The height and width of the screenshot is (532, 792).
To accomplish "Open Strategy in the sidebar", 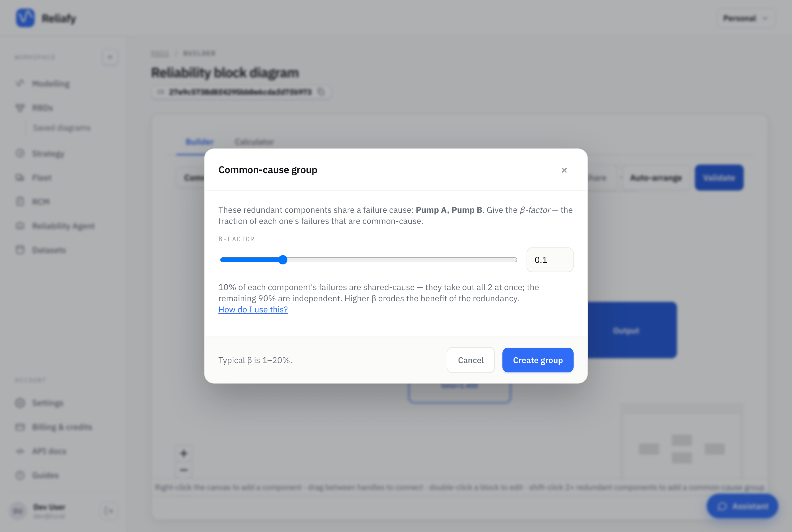I will 48,154.
